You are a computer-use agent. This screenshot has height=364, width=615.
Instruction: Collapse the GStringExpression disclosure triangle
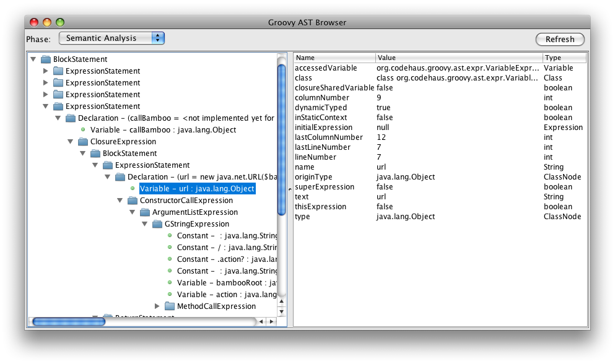tap(144, 223)
